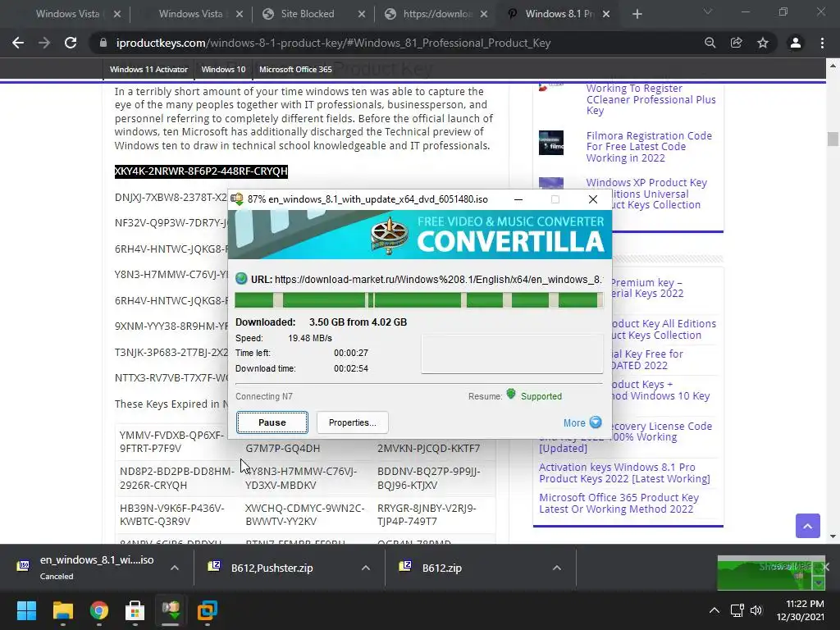
Task: Open B612.zip from downloads bar
Action: [x=441, y=568]
